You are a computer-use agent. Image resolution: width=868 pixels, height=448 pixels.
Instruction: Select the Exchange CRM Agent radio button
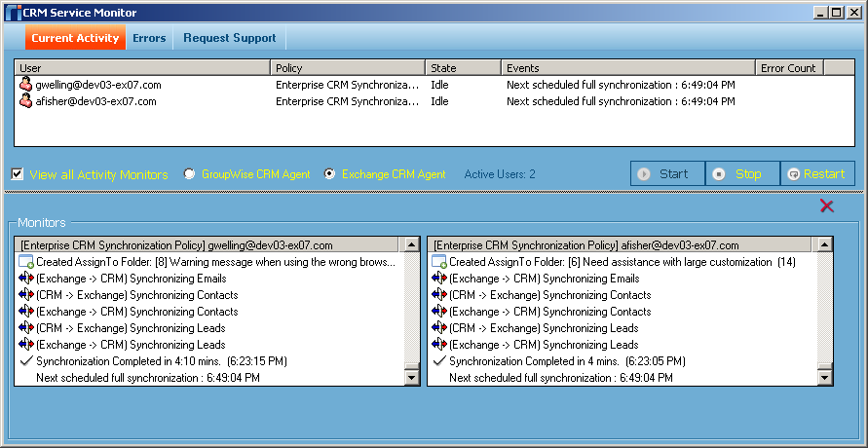(330, 174)
